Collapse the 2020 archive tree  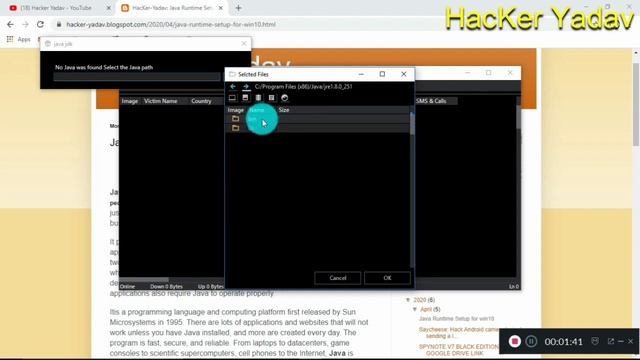click(x=408, y=300)
